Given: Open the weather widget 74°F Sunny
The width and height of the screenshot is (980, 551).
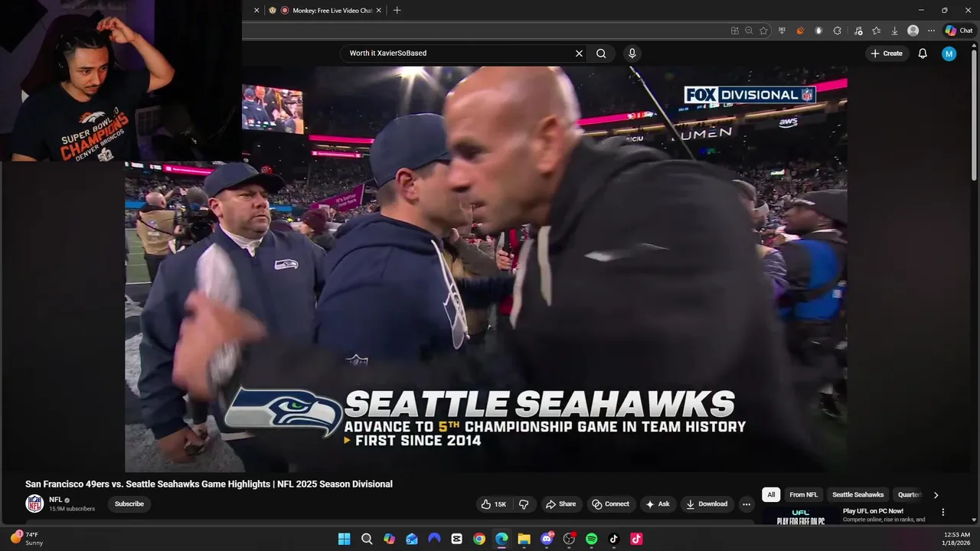Looking at the screenshot, I should pyautogui.click(x=27, y=539).
